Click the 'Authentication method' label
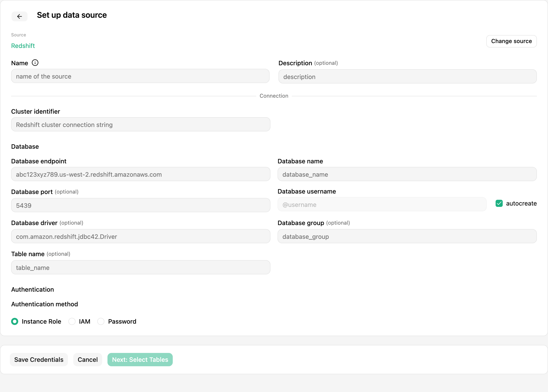This screenshot has width=548, height=392. pyautogui.click(x=44, y=304)
